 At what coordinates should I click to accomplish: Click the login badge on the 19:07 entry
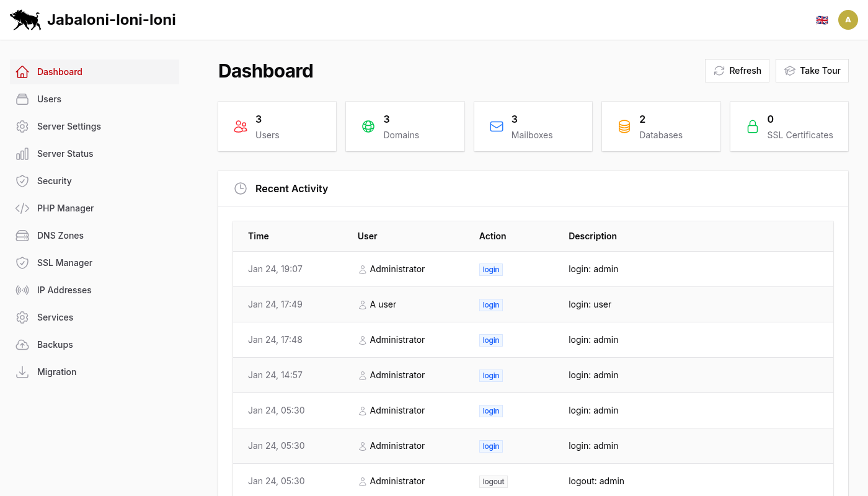point(490,269)
